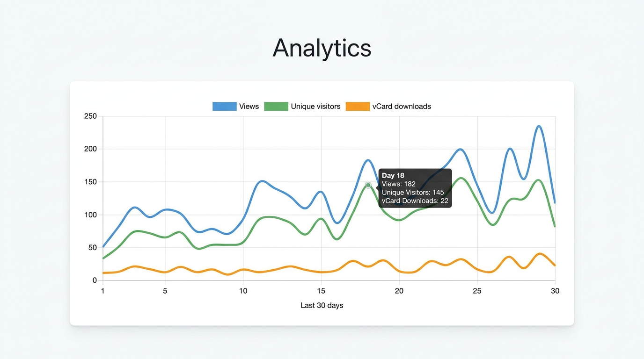644x359 pixels.
Task: Click the Unique Visitors: 145 tooltip line
Action: point(413,193)
